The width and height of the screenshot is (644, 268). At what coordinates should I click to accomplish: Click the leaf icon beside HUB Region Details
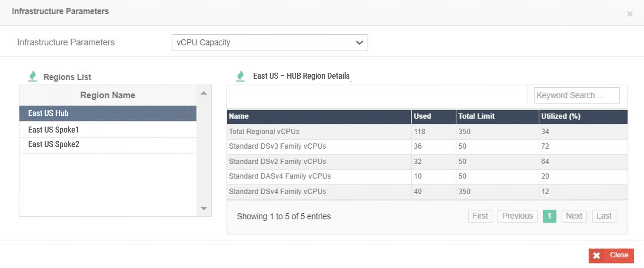[240, 76]
